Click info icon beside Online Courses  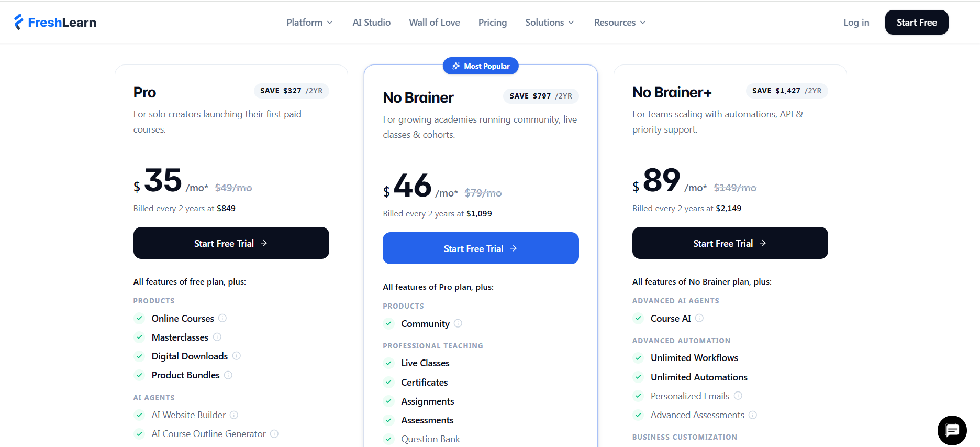point(222,318)
